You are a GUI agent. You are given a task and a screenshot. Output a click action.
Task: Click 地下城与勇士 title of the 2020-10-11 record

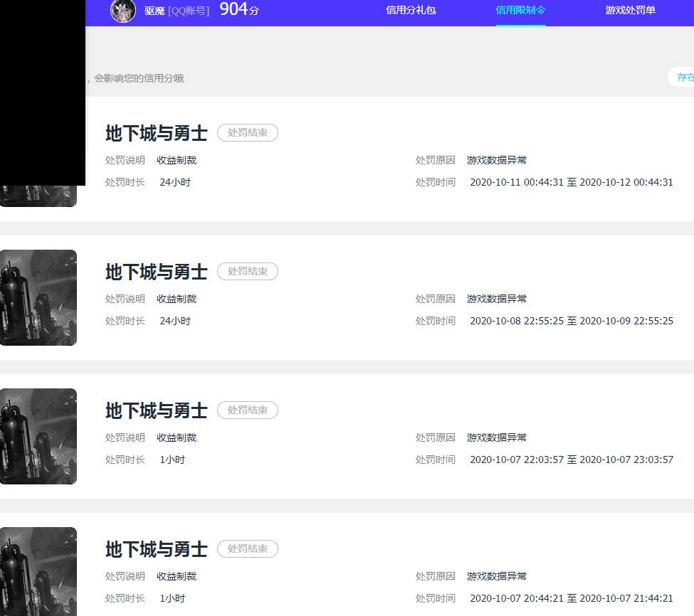click(157, 133)
